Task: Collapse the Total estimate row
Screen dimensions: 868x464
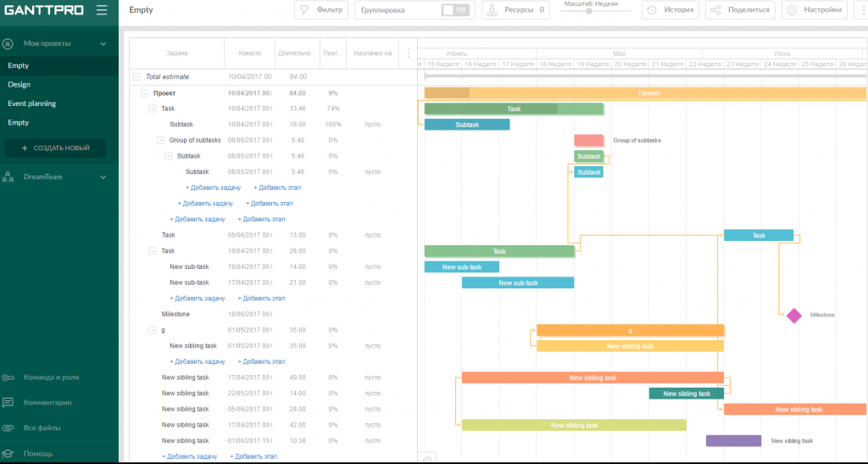Action: tap(136, 77)
